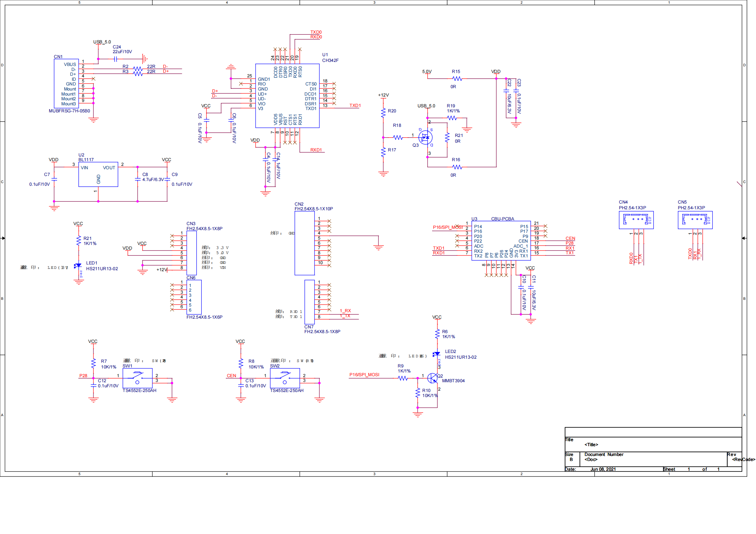Click the LED1 diode symbol

[78, 266]
